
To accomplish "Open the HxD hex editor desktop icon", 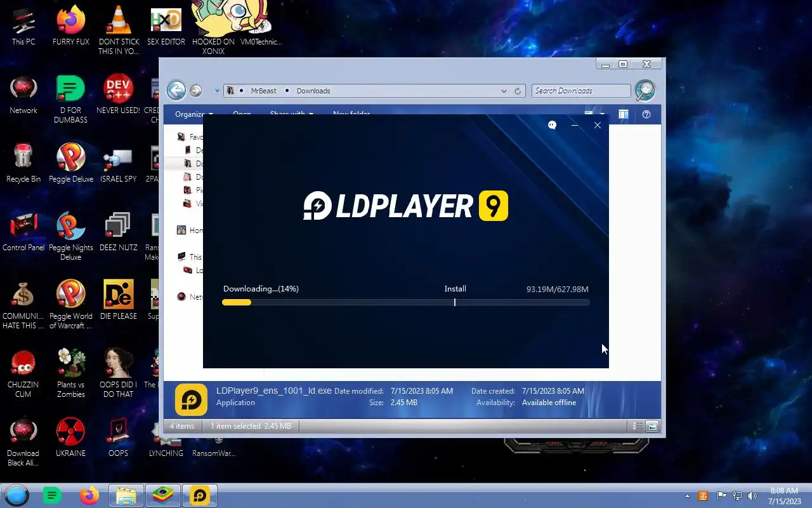I will (166, 26).
